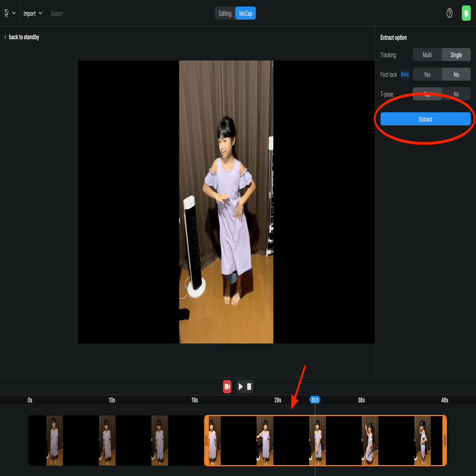
Task: Click the 38s timeline label
Action: click(361, 400)
